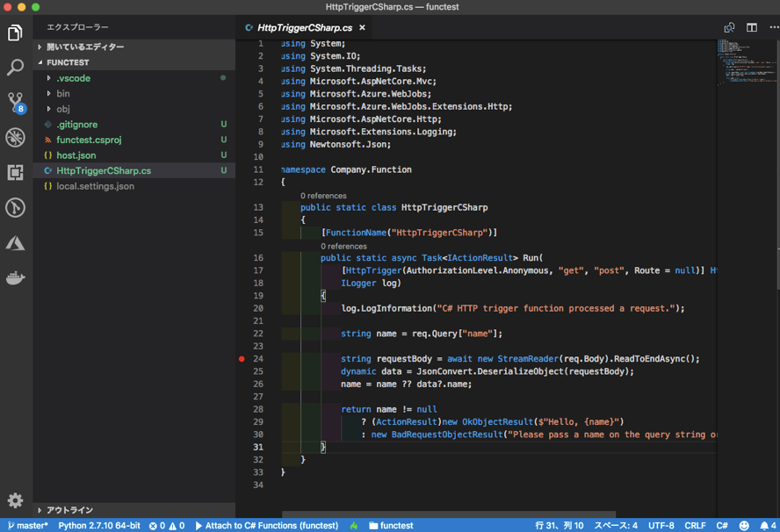
Task: Open the Search view in activity bar
Action: (15, 68)
